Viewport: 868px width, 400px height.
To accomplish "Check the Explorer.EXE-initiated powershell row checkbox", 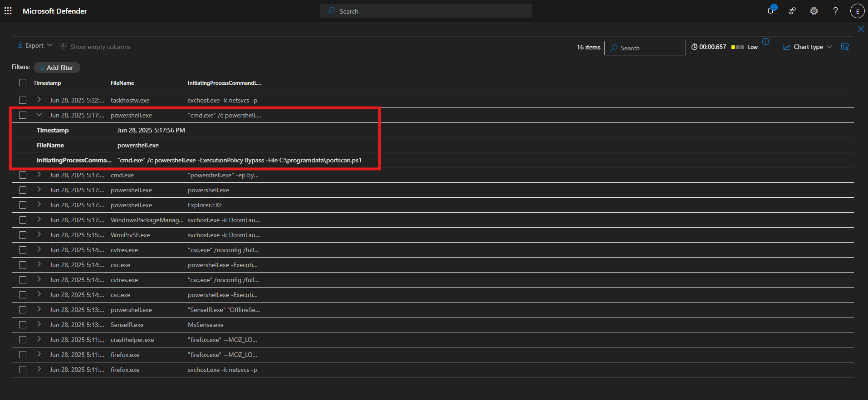I will coord(23,205).
